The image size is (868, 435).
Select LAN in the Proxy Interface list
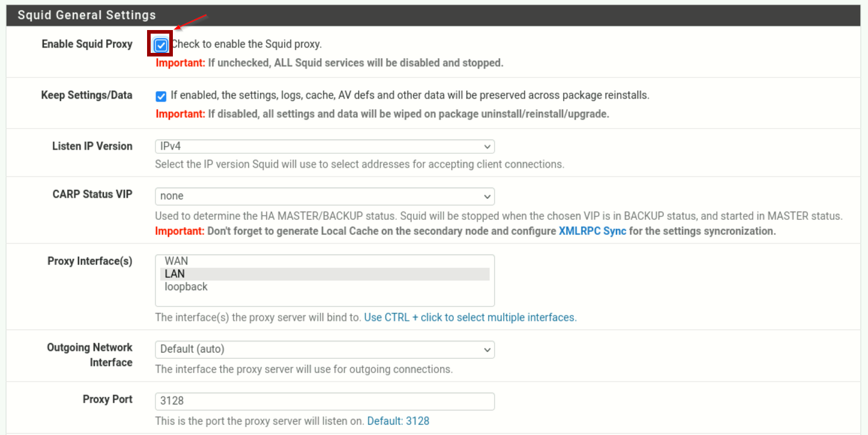[175, 274]
